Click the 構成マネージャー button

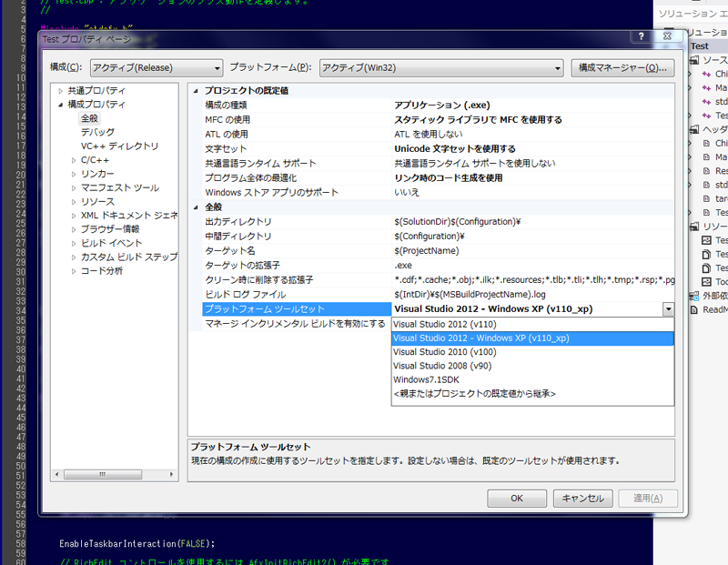point(622,67)
